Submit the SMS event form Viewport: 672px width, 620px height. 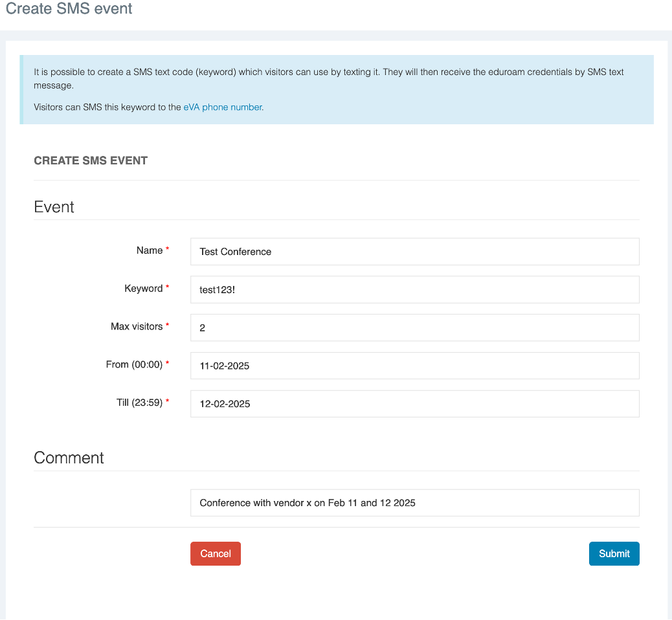tap(614, 553)
